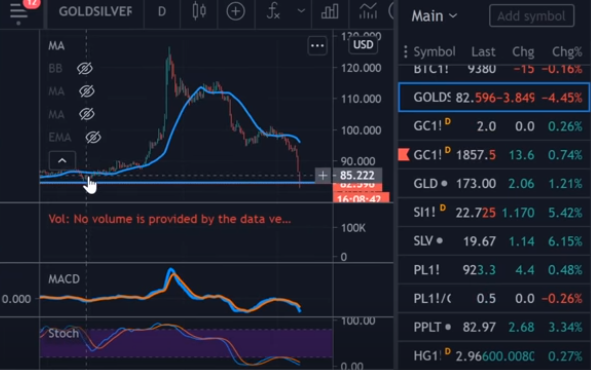Sort watchlist by Symbol column
591x370 pixels.
tap(434, 52)
